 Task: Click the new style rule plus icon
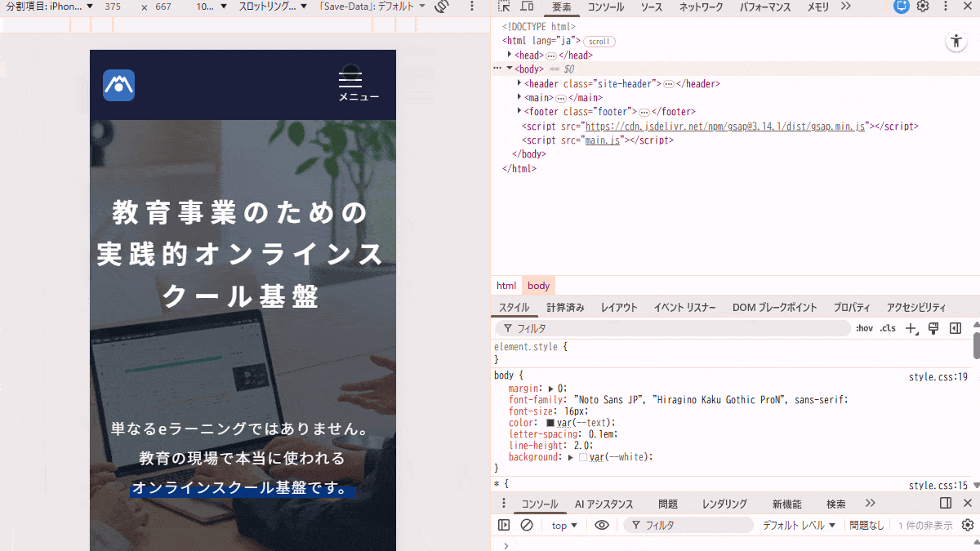[x=912, y=328]
